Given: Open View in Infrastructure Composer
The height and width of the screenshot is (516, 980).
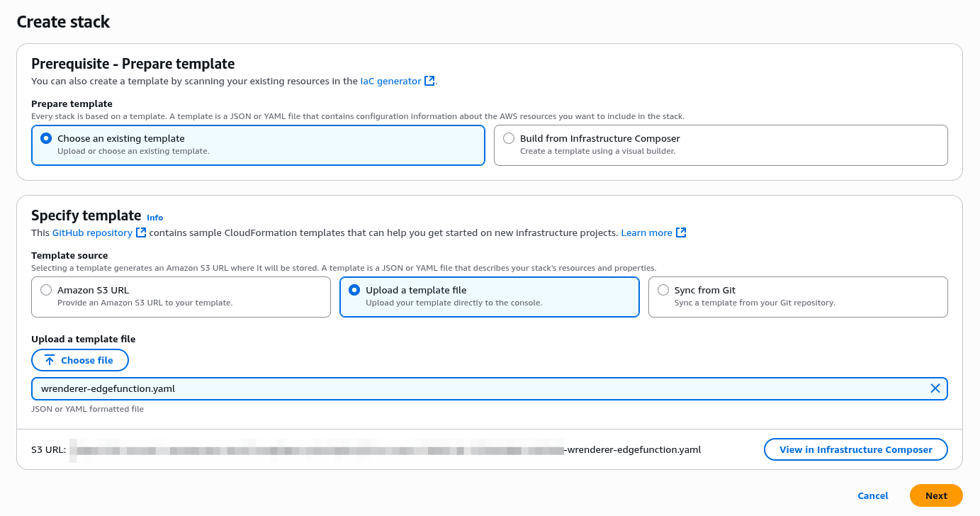Looking at the screenshot, I should point(855,449).
